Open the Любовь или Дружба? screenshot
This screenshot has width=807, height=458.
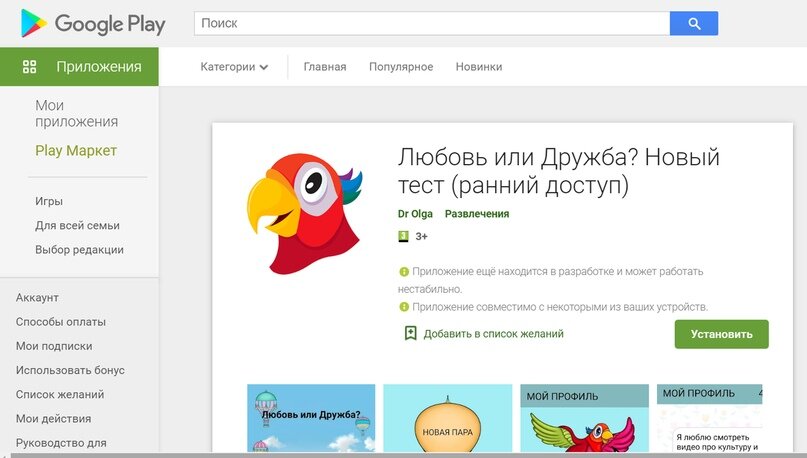pyautogui.click(x=311, y=418)
